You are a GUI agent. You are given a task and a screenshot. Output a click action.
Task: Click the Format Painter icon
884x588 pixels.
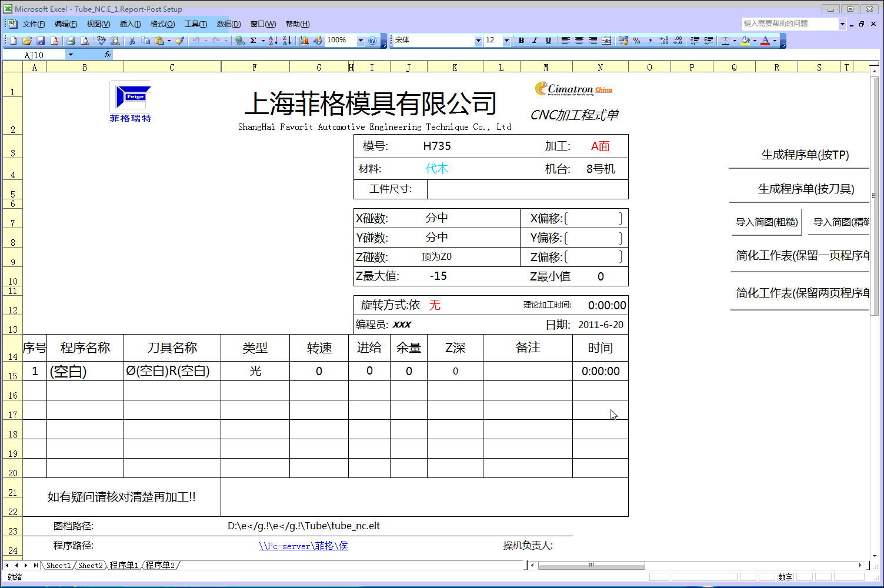coord(181,41)
